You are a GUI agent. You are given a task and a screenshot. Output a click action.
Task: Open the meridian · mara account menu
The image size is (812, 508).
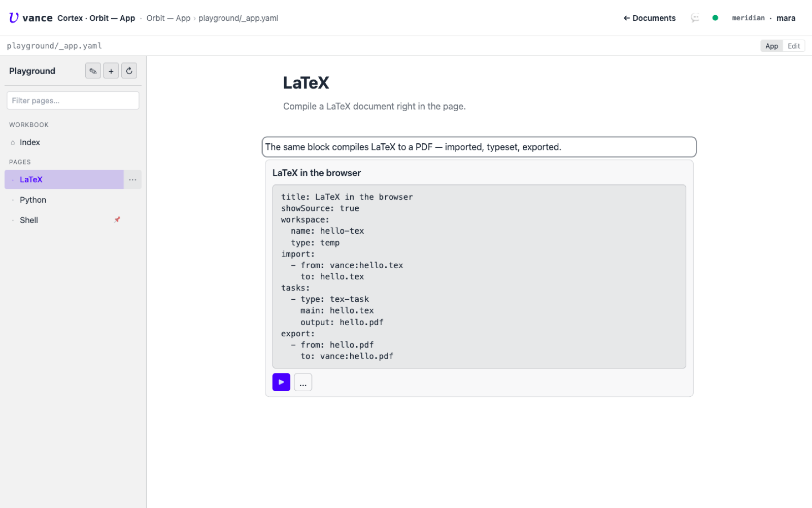[763, 18]
